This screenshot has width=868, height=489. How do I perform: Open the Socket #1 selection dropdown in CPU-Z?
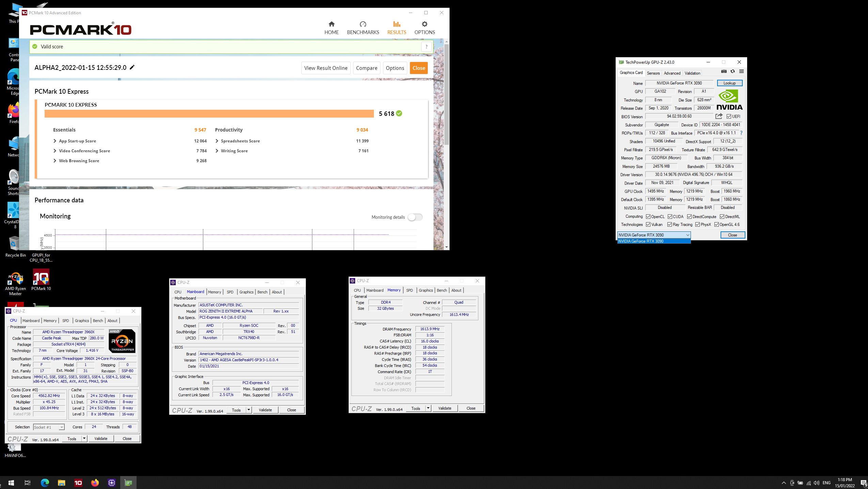tap(49, 427)
